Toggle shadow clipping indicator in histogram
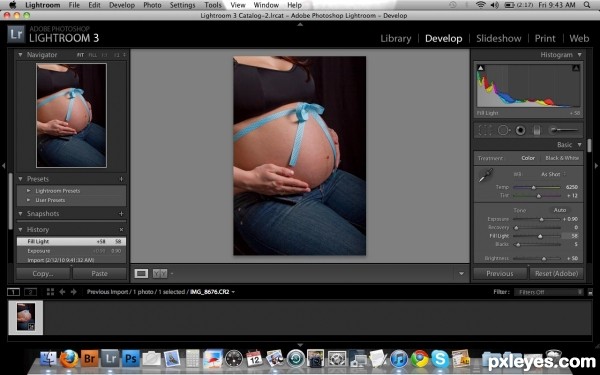600x375 pixels. pos(481,68)
